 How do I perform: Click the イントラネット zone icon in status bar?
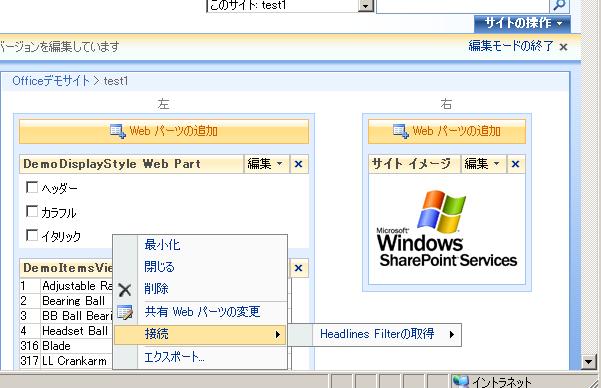click(460, 382)
